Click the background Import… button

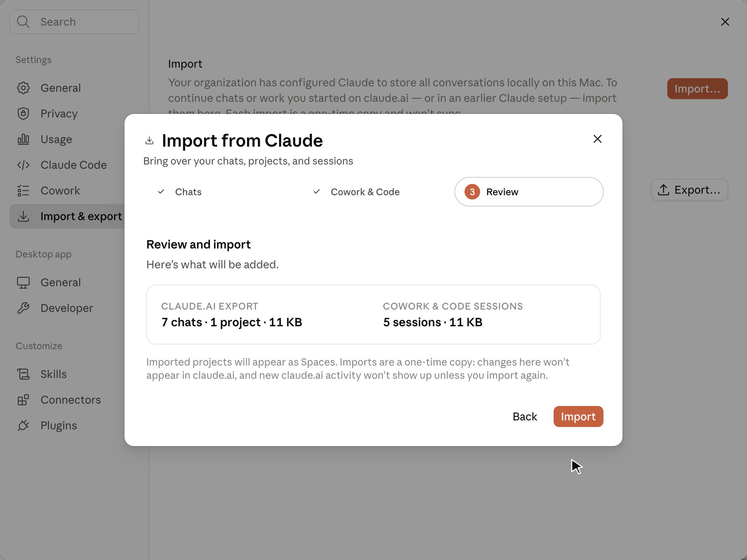697,89
